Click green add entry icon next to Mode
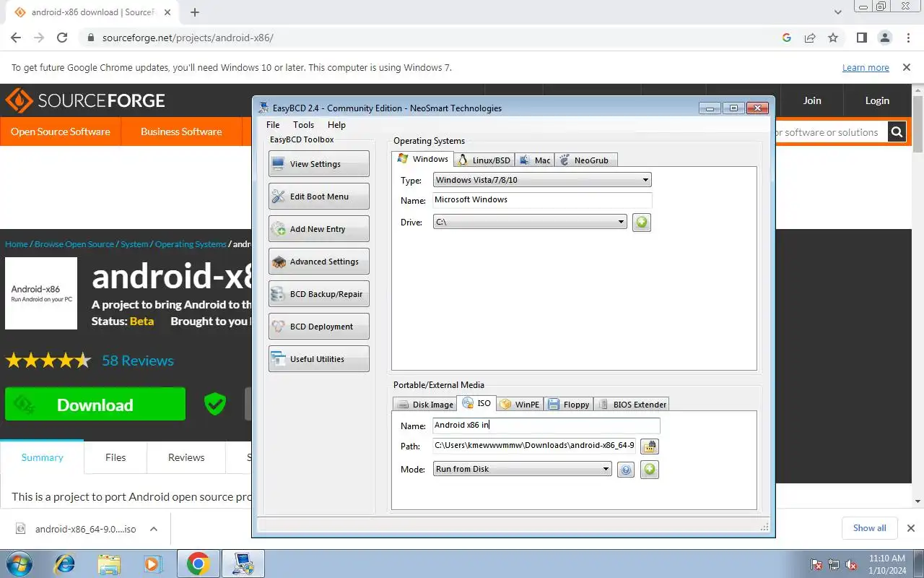The width and height of the screenshot is (924, 578). (650, 470)
